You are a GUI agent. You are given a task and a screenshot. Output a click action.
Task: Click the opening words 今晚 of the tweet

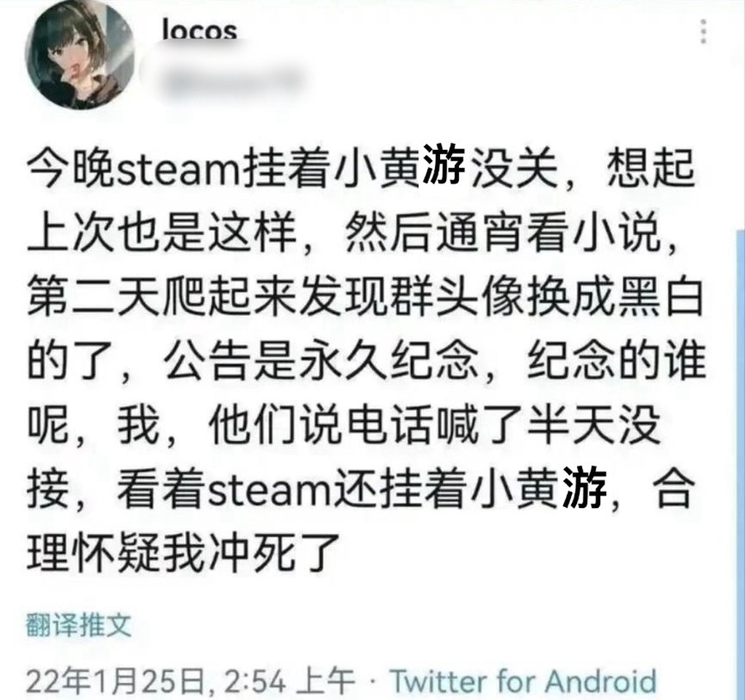71,170
